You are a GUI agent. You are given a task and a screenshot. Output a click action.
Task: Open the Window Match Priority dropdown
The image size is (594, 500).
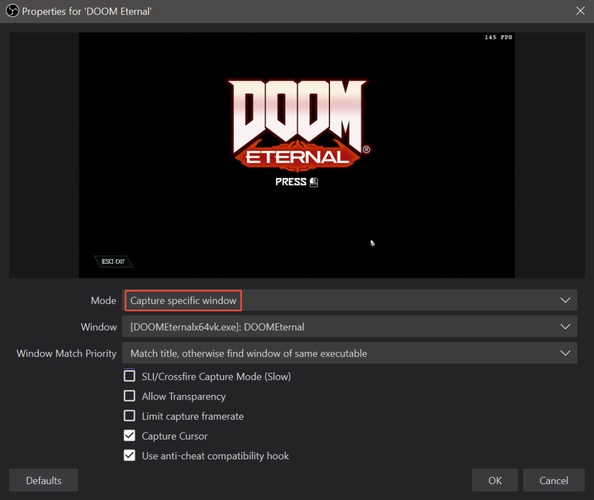[x=349, y=353]
